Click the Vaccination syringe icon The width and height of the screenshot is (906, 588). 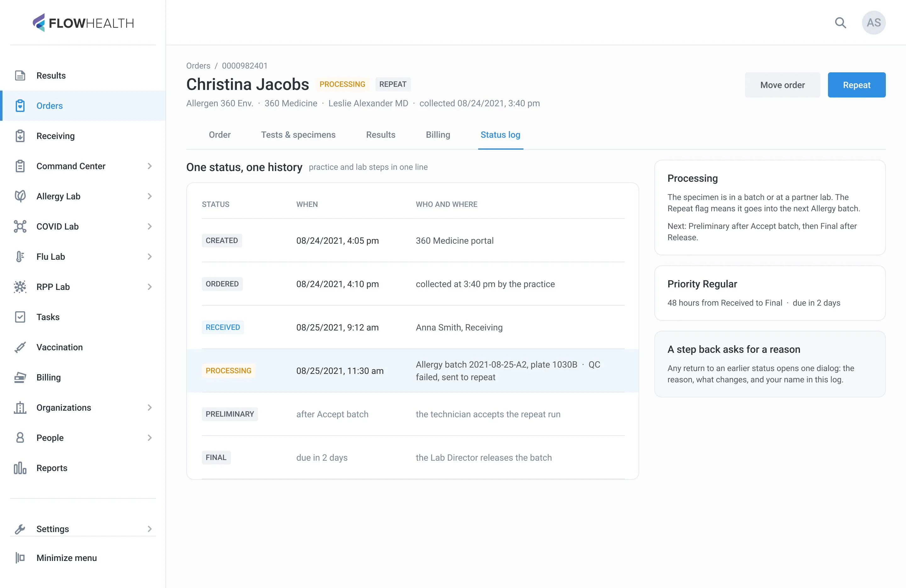(20, 347)
